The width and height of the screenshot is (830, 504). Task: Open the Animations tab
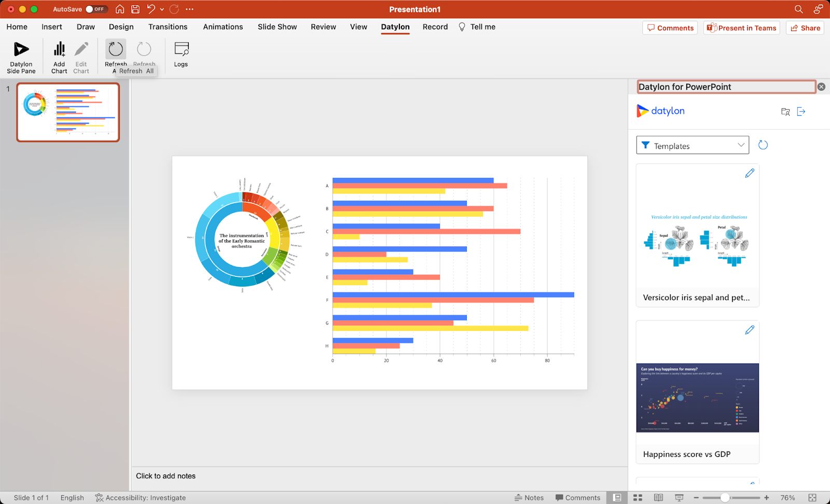(x=223, y=27)
